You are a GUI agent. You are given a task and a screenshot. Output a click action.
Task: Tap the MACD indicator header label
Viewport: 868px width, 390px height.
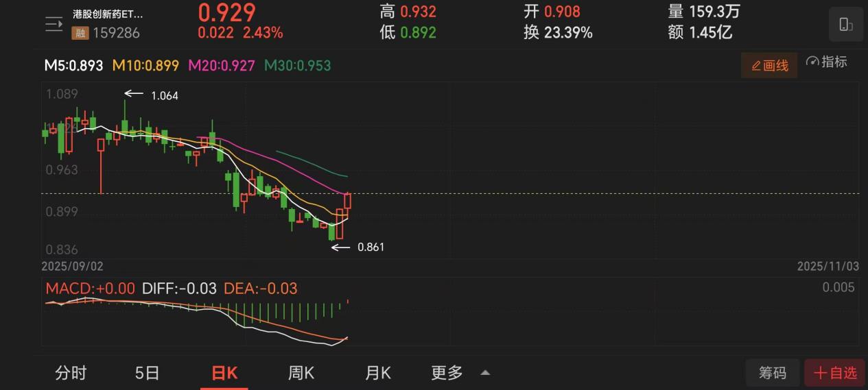(x=90, y=289)
